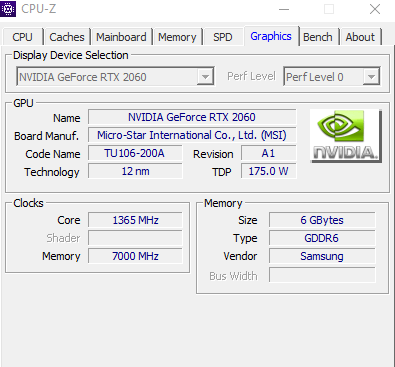The width and height of the screenshot is (395, 367).
Task: Click the memory clock value 7000 MHz
Action: tap(135, 256)
